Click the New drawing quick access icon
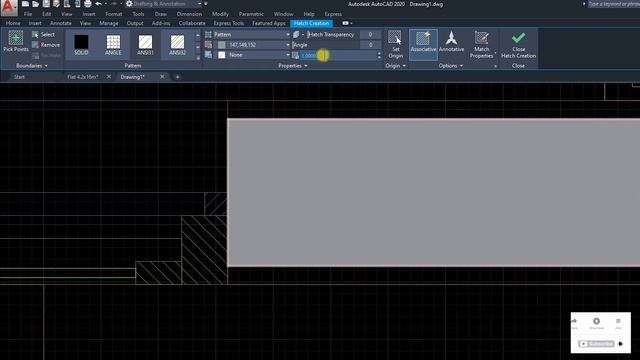640x360 pixels. 25,4
